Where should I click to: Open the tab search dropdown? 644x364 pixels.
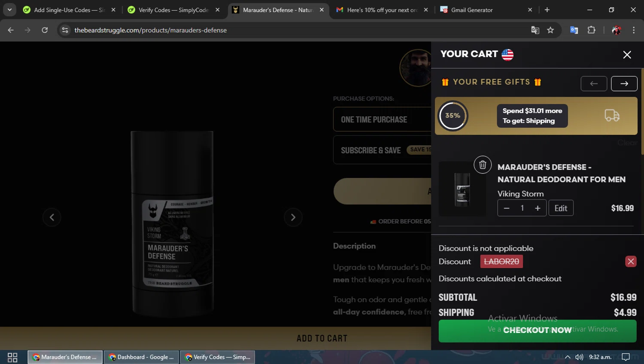pos(9,10)
